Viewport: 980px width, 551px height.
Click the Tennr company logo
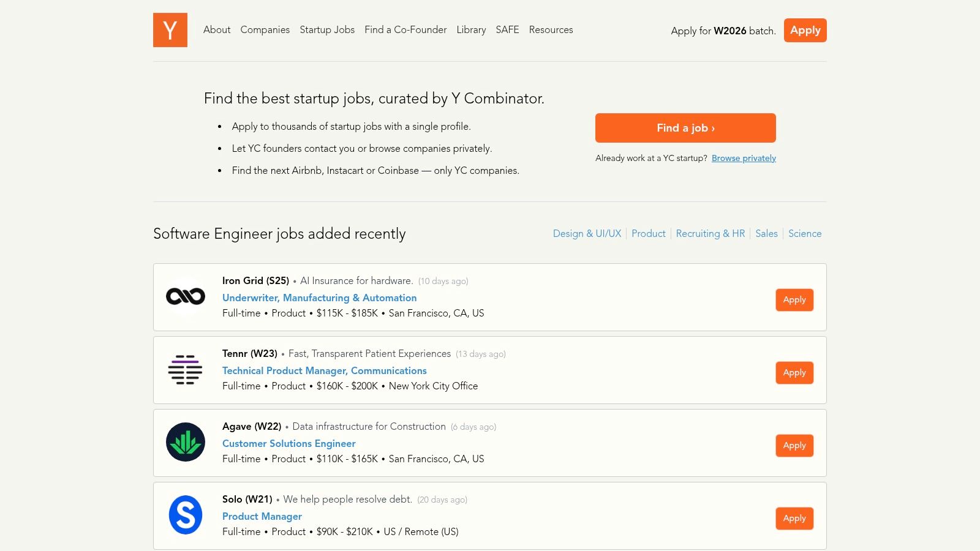tap(185, 370)
